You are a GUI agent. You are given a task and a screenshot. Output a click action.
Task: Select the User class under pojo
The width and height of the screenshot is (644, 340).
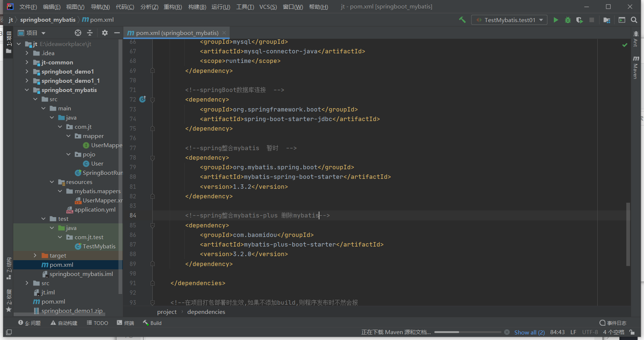97,163
